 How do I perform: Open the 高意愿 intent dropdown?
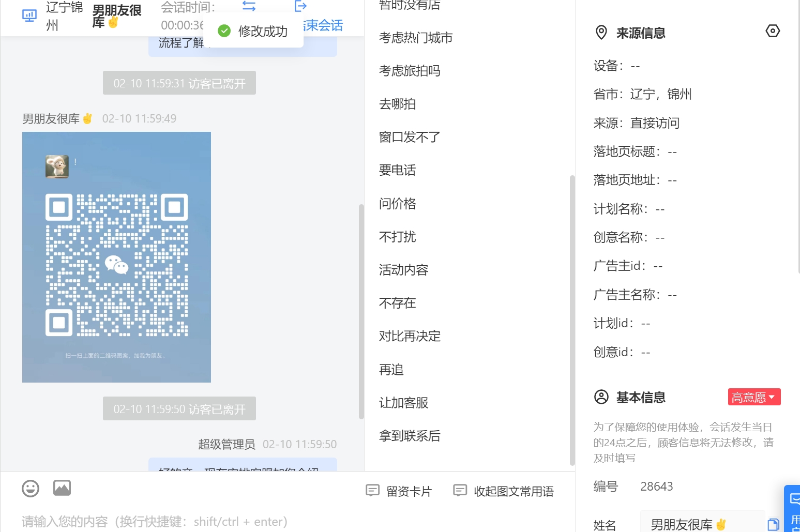tap(754, 397)
